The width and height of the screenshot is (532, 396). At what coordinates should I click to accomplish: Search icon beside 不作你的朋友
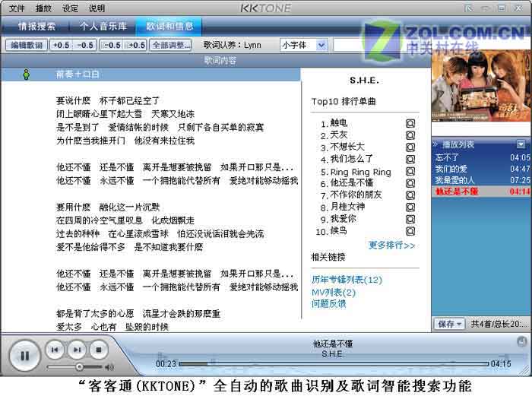[x=410, y=195]
